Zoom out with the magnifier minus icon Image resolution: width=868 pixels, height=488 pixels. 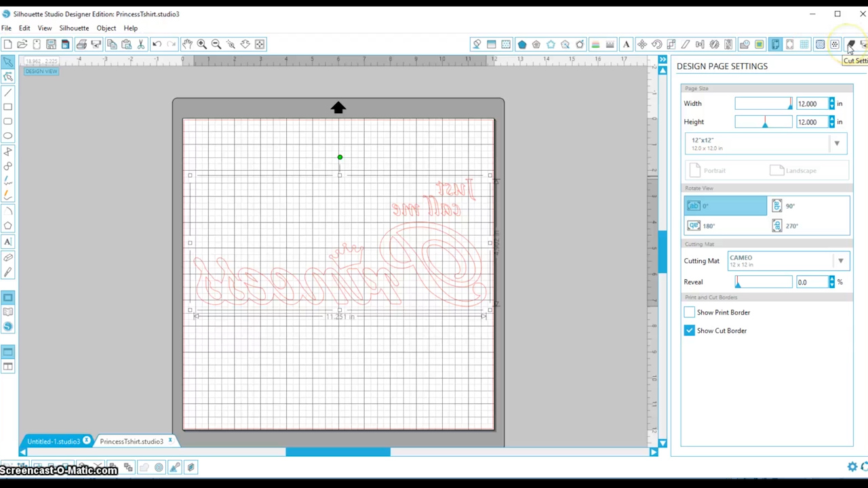(216, 44)
